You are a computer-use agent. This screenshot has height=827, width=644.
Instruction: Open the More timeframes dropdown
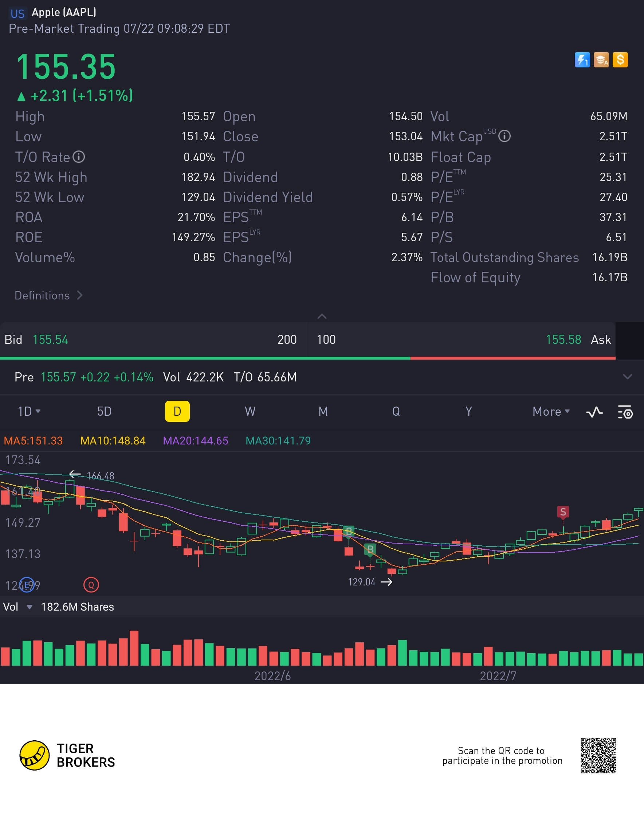click(551, 411)
